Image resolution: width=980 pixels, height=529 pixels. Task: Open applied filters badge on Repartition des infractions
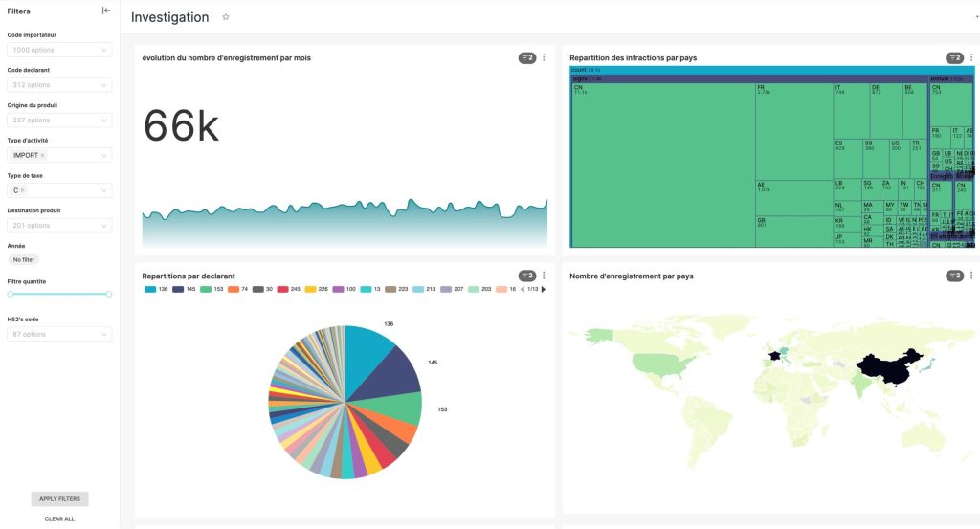coord(954,58)
